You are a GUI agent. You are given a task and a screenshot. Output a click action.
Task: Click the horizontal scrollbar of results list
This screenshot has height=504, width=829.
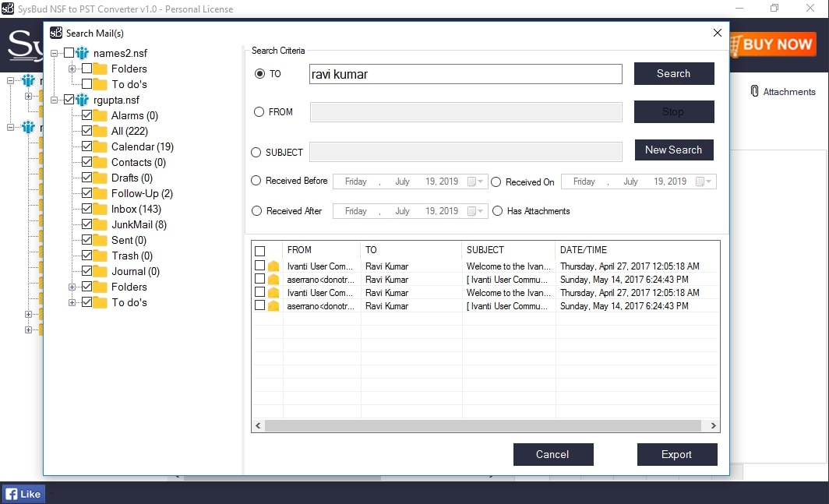(483, 425)
